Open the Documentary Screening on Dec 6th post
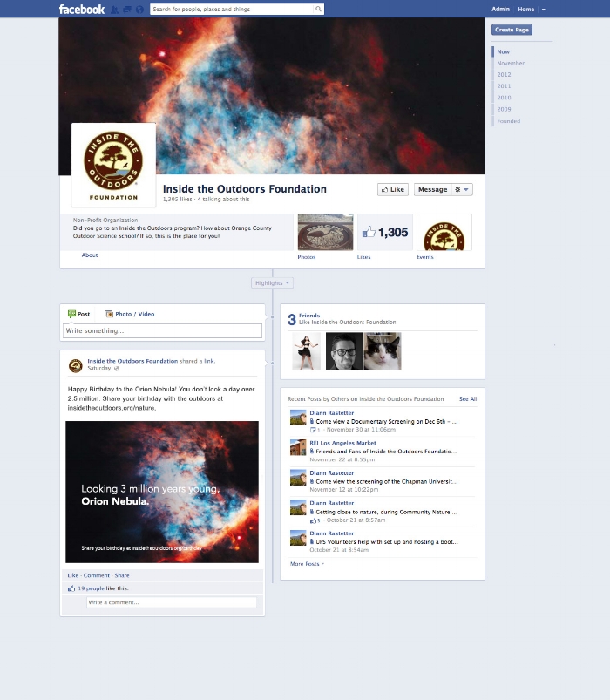 (x=386, y=421)
